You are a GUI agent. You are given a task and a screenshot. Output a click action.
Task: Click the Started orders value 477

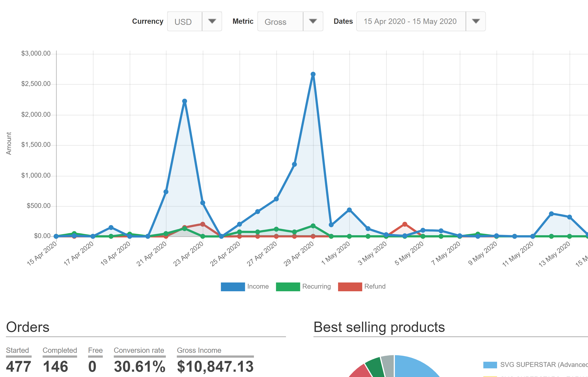pos(19,366)
